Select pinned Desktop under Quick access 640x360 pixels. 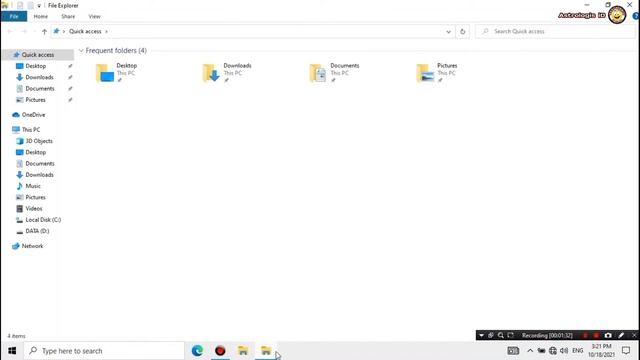pyautogui.click(x=36, y=66)
